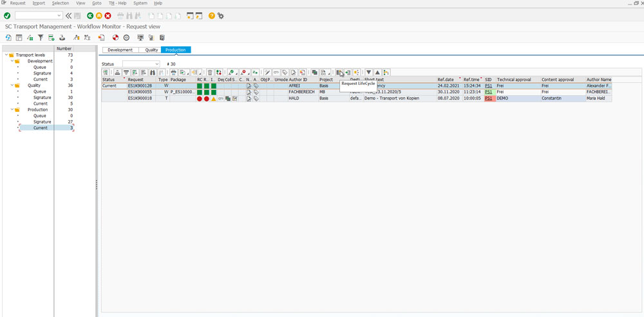
Task: Select Queue under the Development tree folder
Action: pyautogui.click(x=40, y=68)
